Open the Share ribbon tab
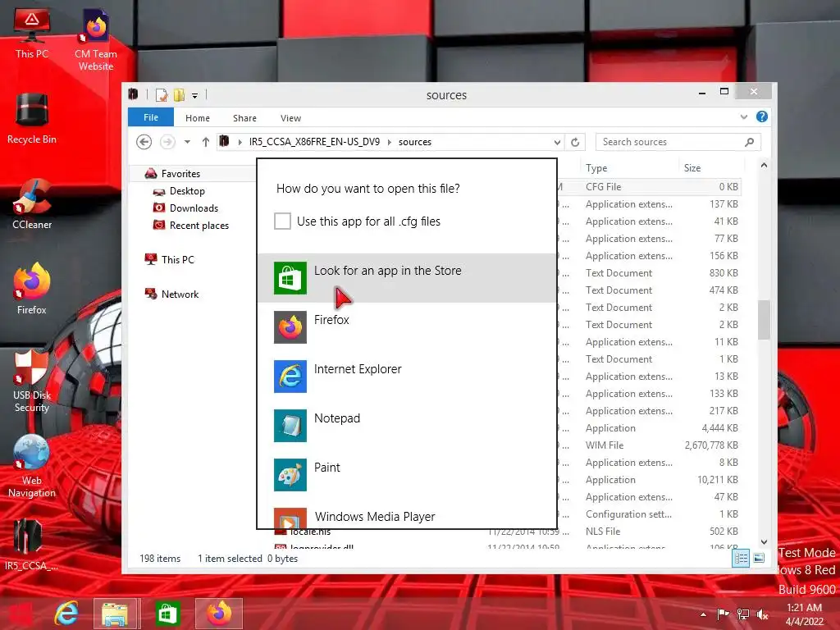840x630 pixels. click(x=244, y=118)
